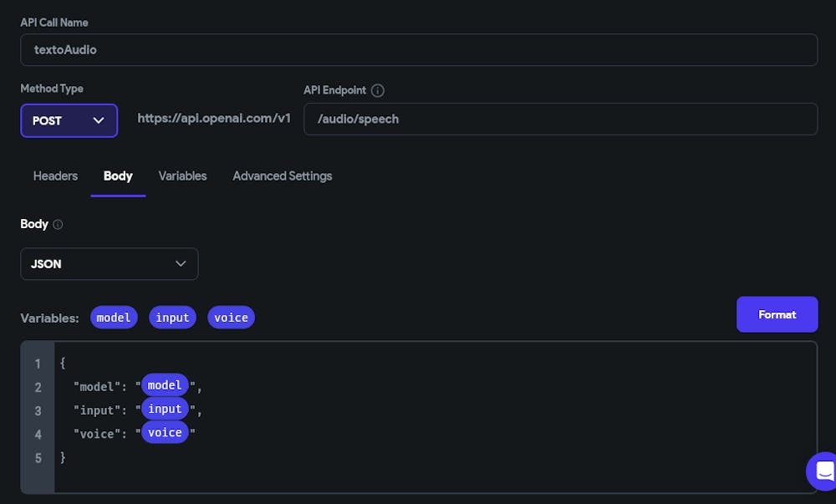Open the chat support bubble icon
Viewport: 836px width, 504px height.
coord(823,471)
